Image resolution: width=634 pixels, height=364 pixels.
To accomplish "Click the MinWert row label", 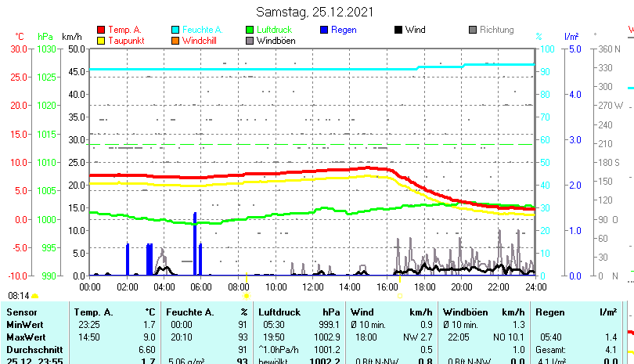I will (x=25, y=324).
